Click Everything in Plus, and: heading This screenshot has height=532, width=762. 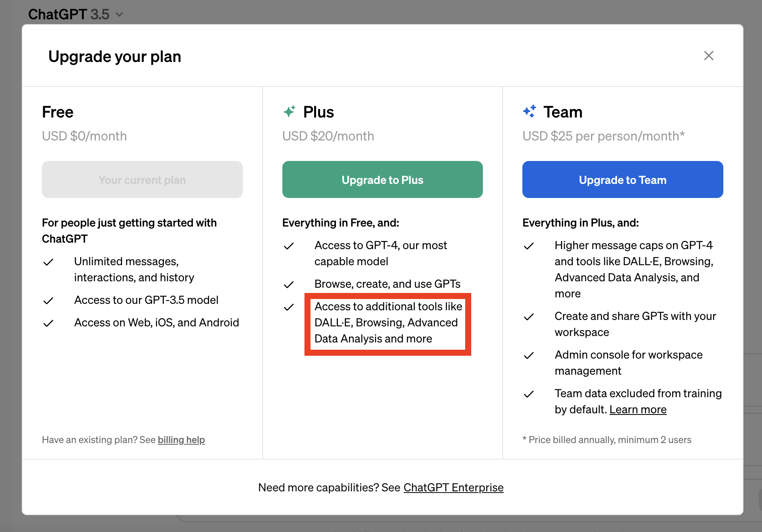(x=581, y=223)
